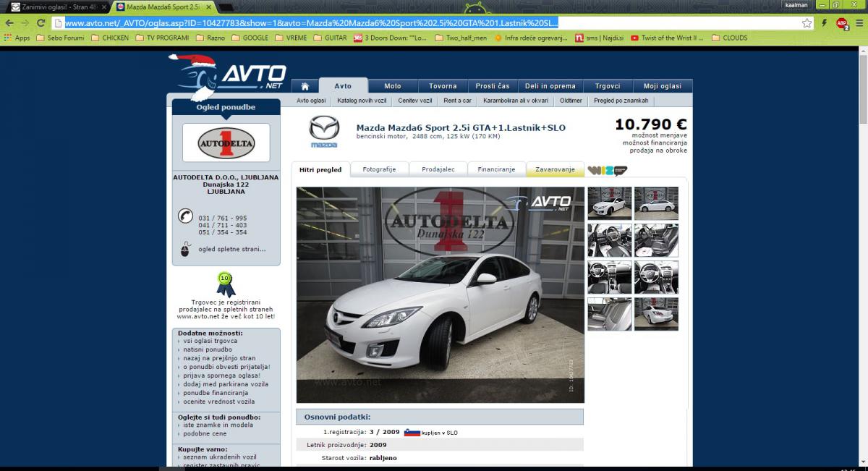
Task: Click the Mazda brand logo
Action: click(324, 132)
